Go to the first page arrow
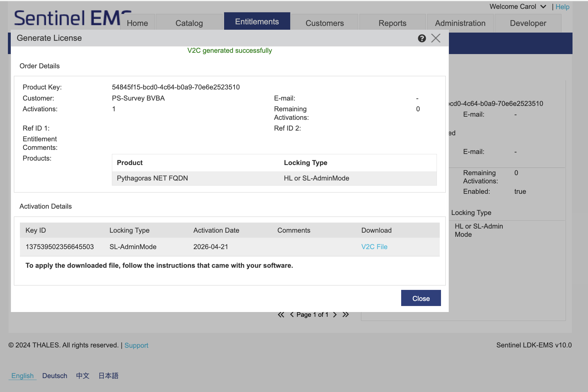This screenshot has width=588, height=392. [x=281, y=315]
